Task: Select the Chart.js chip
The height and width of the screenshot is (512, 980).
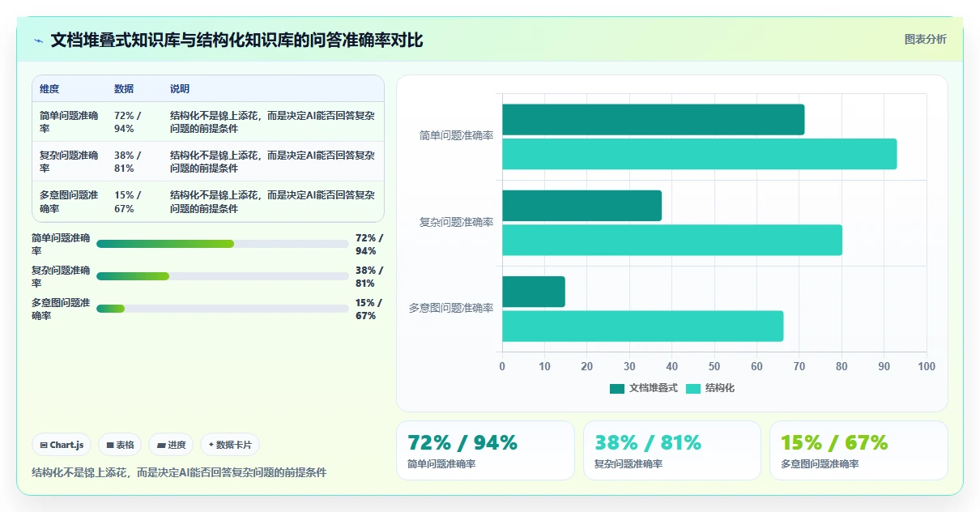Action: 62,445
